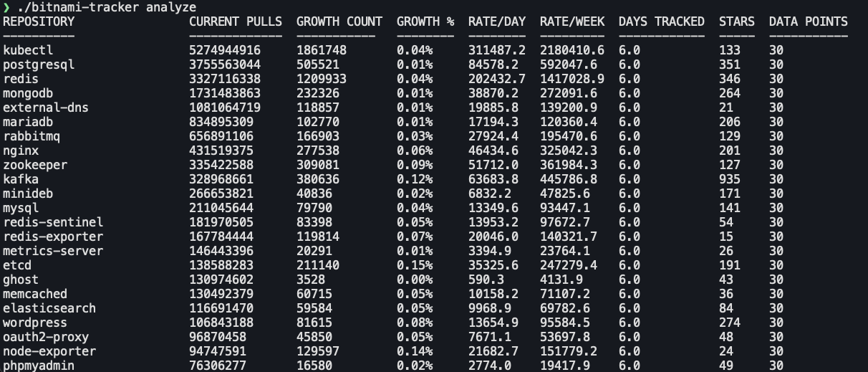Viewport: 868px width, 372px height.
Task: Click the 'external-dns' repository name
Action: click(46, 108)
